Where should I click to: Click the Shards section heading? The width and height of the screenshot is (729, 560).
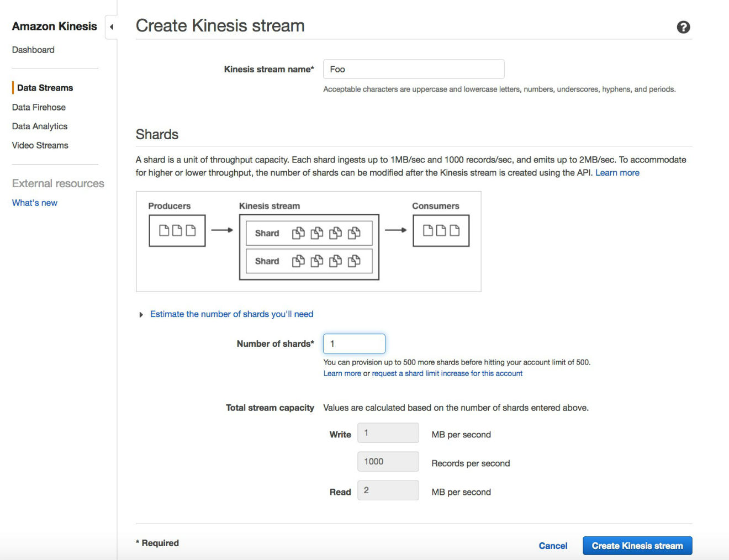point(157,135)
